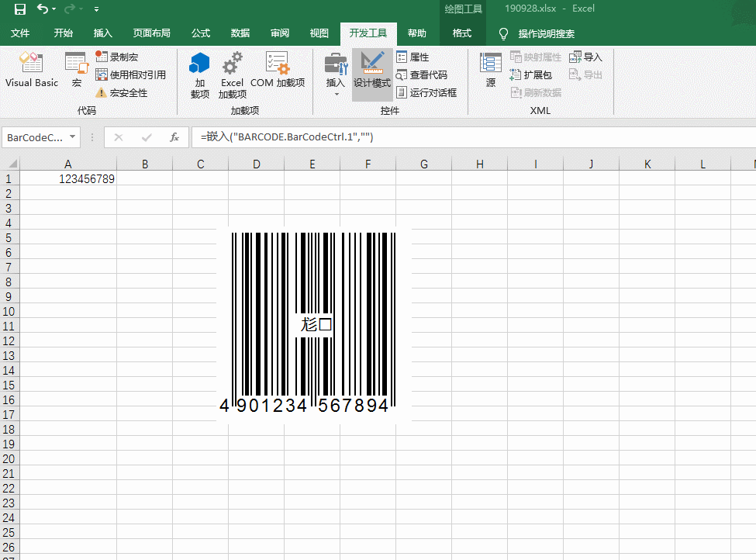Open 宏安全性 settings

122,92
